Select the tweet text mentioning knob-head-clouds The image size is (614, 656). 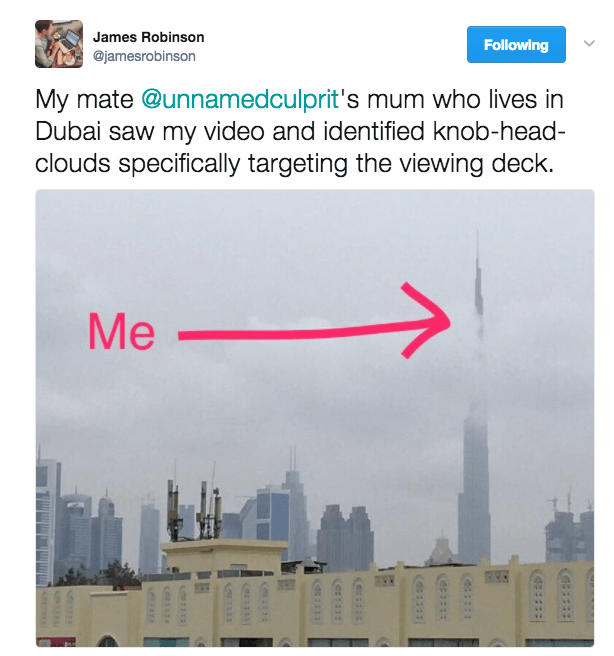299,131
